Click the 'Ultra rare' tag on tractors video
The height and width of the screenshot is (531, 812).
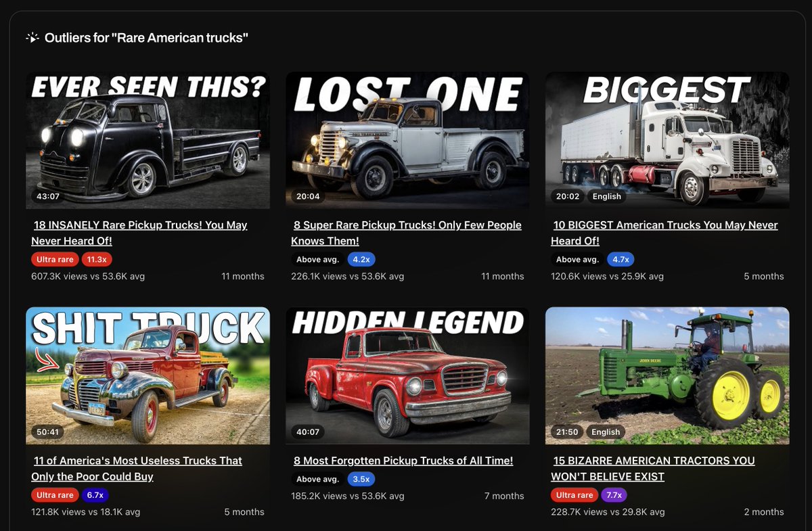click(574, 494)
